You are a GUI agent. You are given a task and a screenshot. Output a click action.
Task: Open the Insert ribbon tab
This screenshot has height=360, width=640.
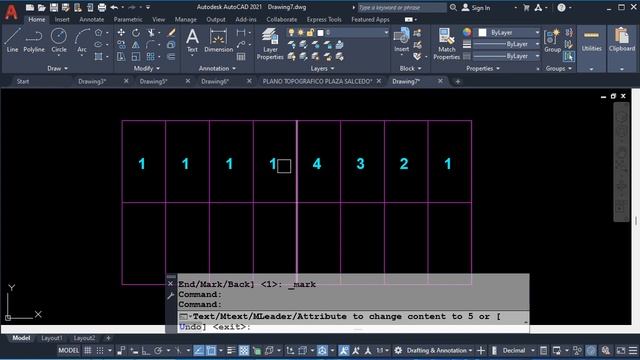[x=62, y=19]
